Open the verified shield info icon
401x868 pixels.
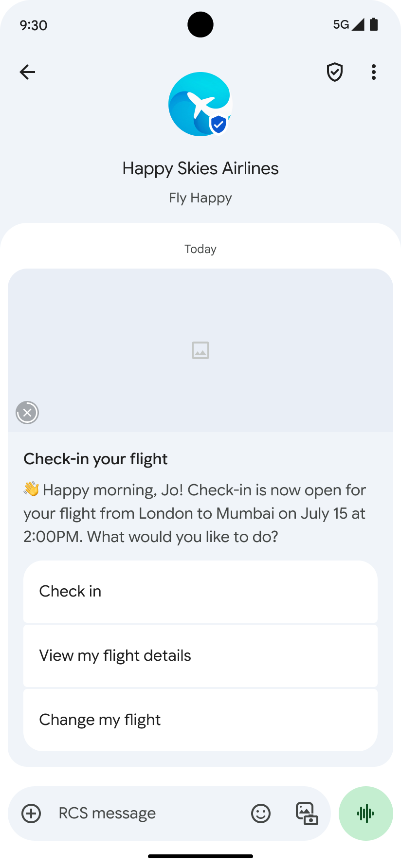(x=335, y=72)
